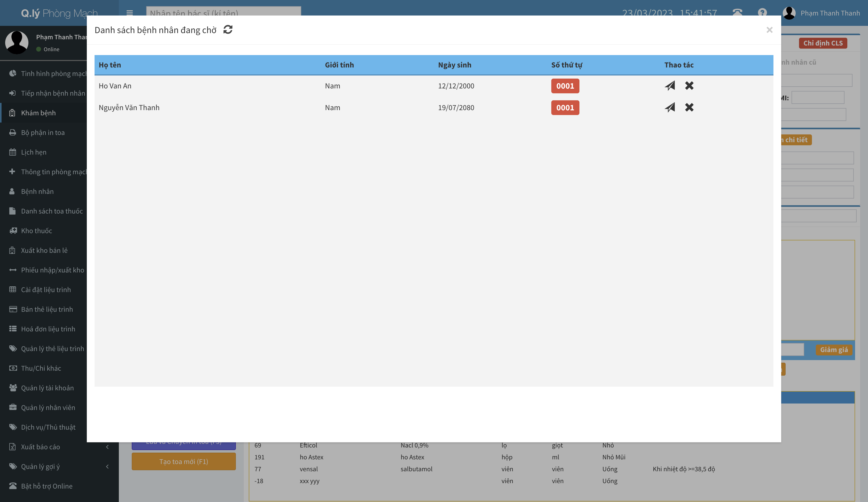Click the Hoá đơn liệu trình list icon

point(13,329)
